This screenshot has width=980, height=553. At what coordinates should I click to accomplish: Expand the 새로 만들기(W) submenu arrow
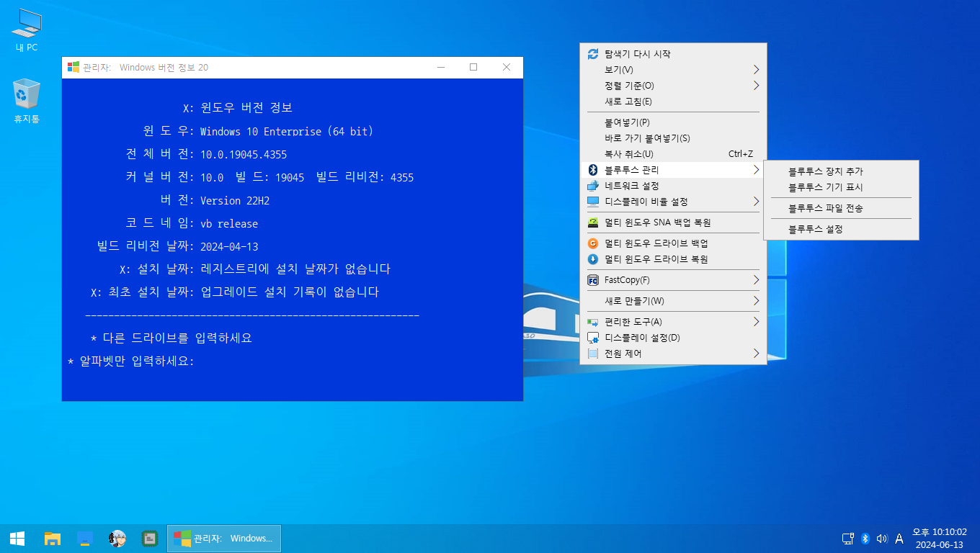(757, 301)
